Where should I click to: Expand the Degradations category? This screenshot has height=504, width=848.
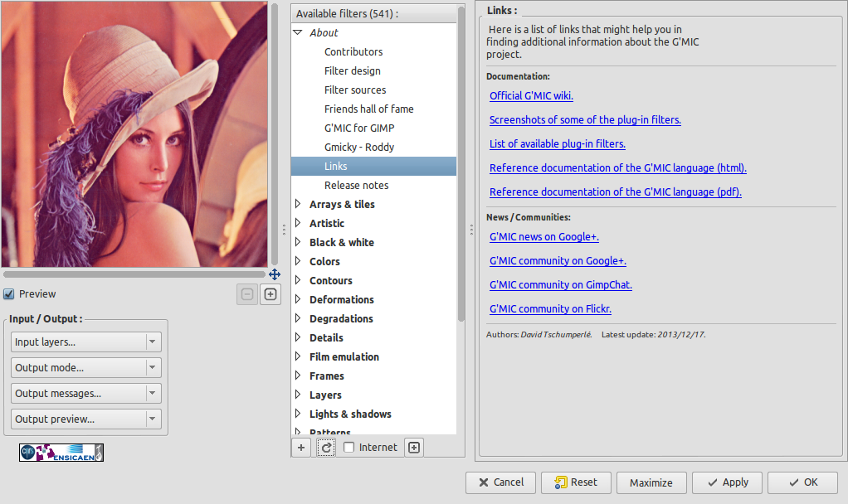[298, 318]
